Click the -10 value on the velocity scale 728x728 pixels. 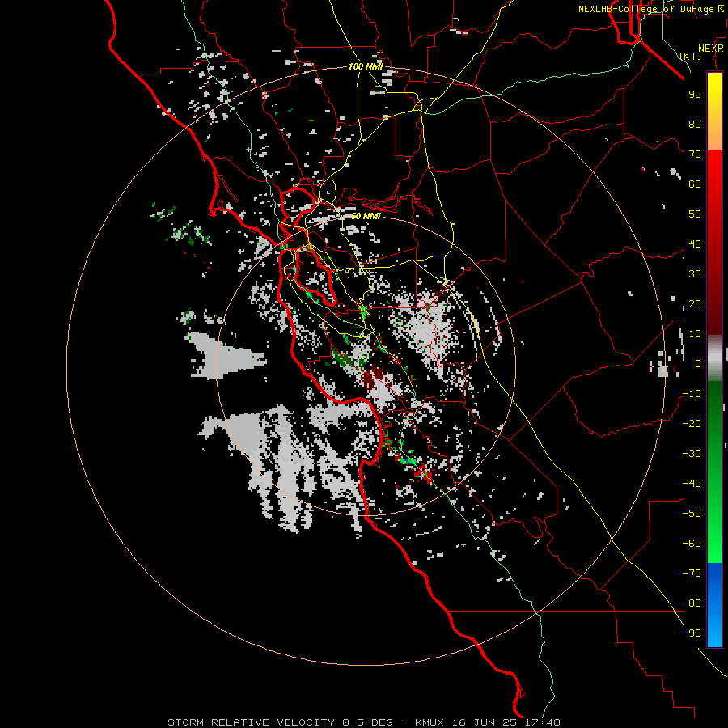pos(692,394)
